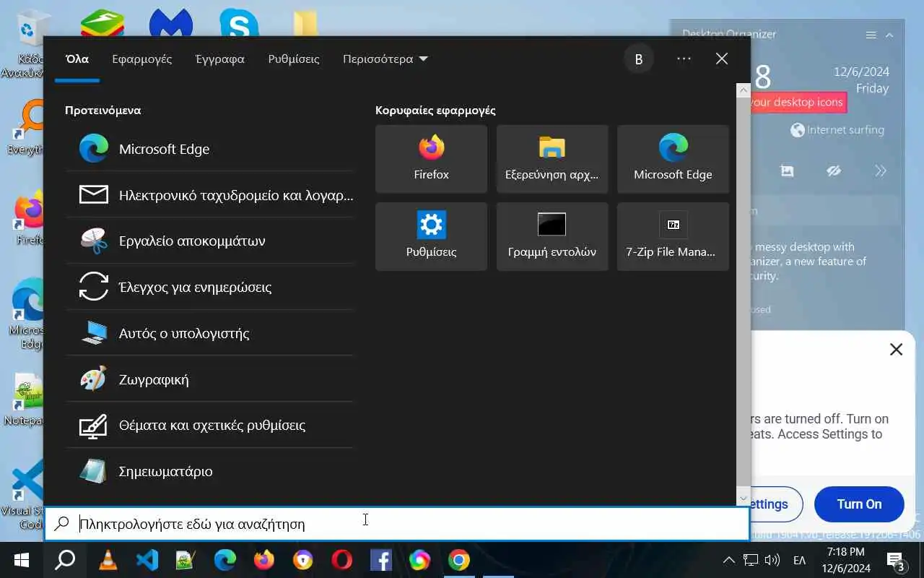Dismiss the white popup with X
Viewport: 924px width, 578px height.
pyautogui.click(x=896, y=350)
